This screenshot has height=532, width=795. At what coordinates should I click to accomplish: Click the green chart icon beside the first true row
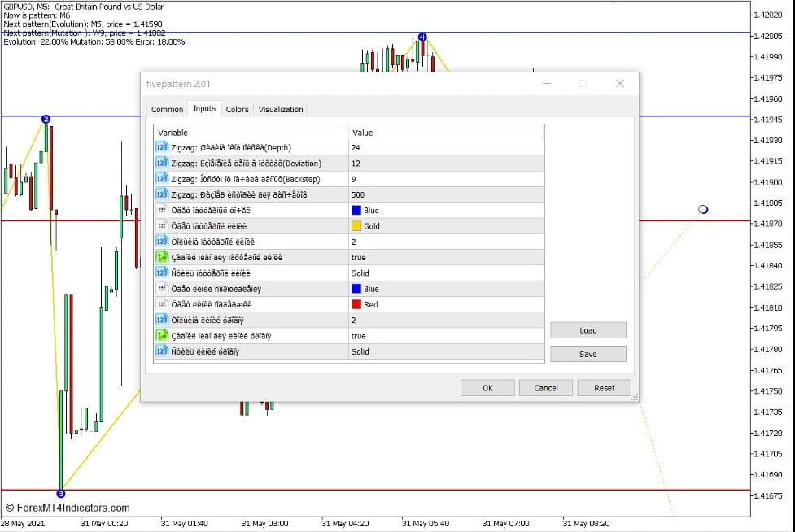(x=160, y=257)
